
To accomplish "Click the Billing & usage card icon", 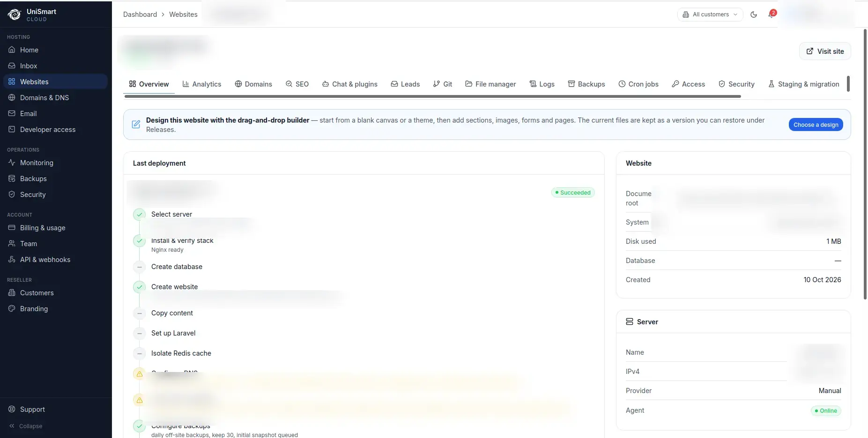I will 12,228.
